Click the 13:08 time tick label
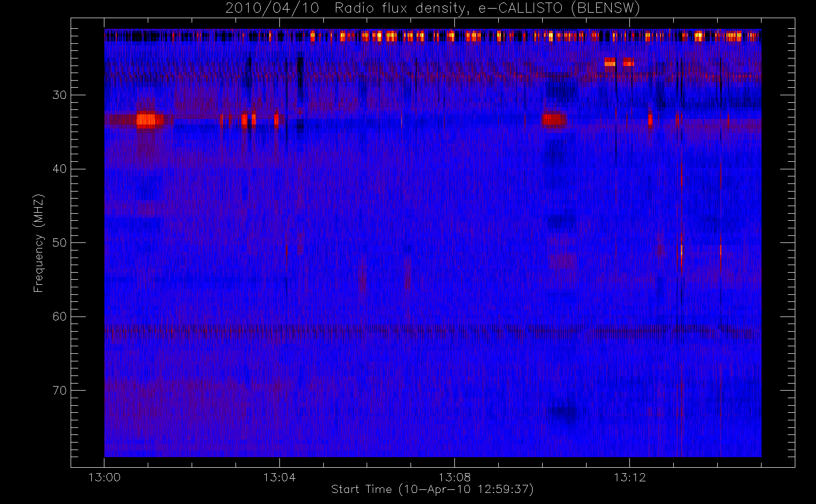The image size is (816, 504). (x=454, y=477)
